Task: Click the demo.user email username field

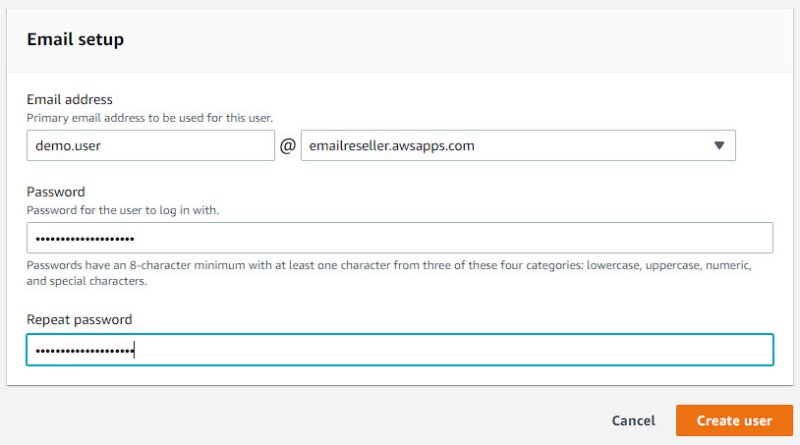Action: [x=151, y=145]
